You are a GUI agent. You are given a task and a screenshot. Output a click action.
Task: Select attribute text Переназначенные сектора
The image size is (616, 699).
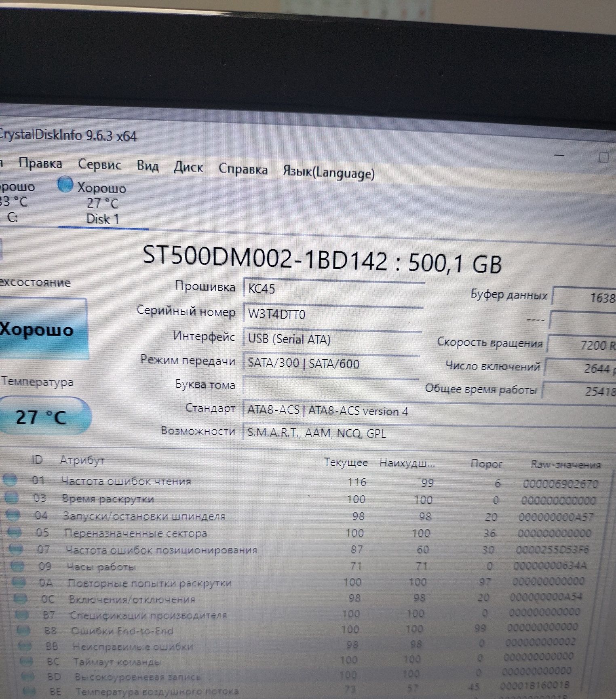point(136,533)
